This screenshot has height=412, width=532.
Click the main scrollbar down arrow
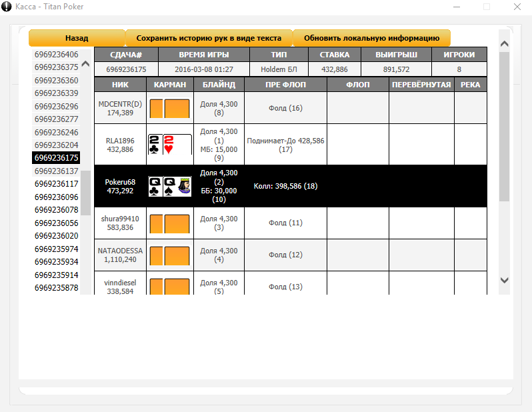coord(505,280)
